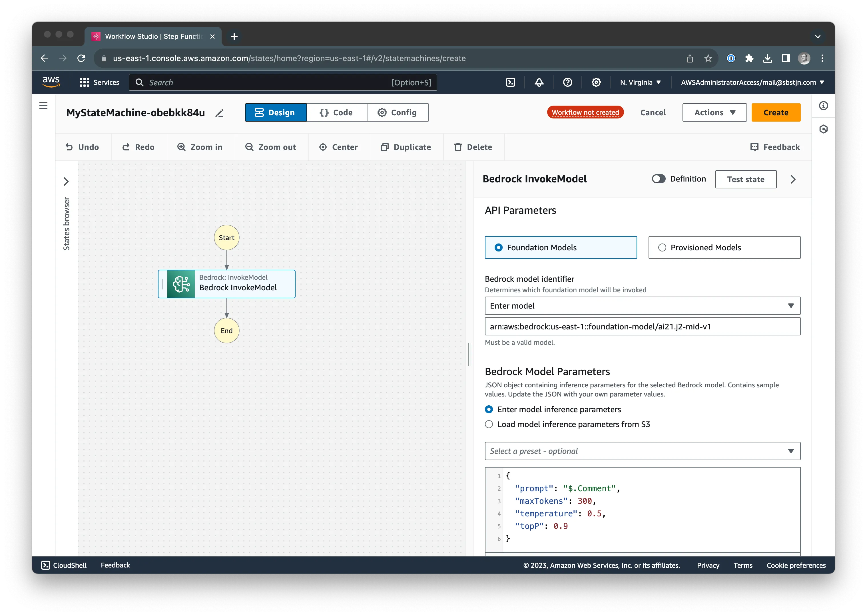Click the Bedrock model ARN input field
The width and height of the screenshot is (867, 616).
[642, 326]
